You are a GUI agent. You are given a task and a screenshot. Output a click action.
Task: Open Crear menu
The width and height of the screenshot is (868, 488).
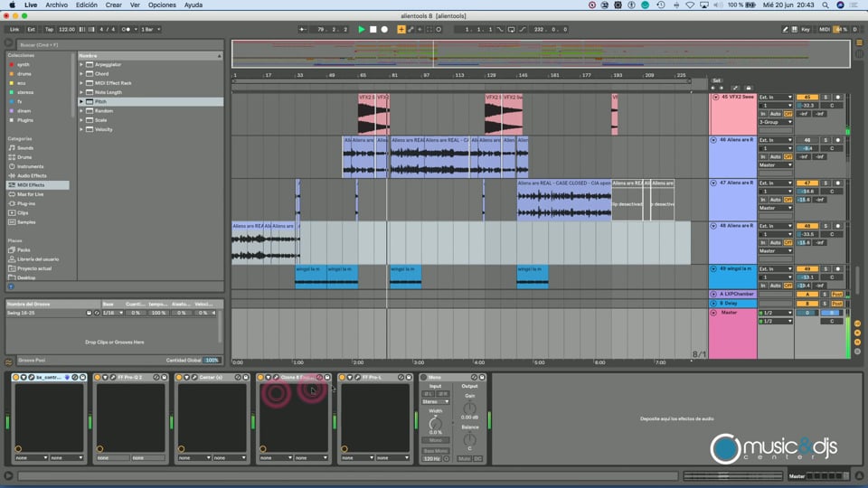(114, 5)
